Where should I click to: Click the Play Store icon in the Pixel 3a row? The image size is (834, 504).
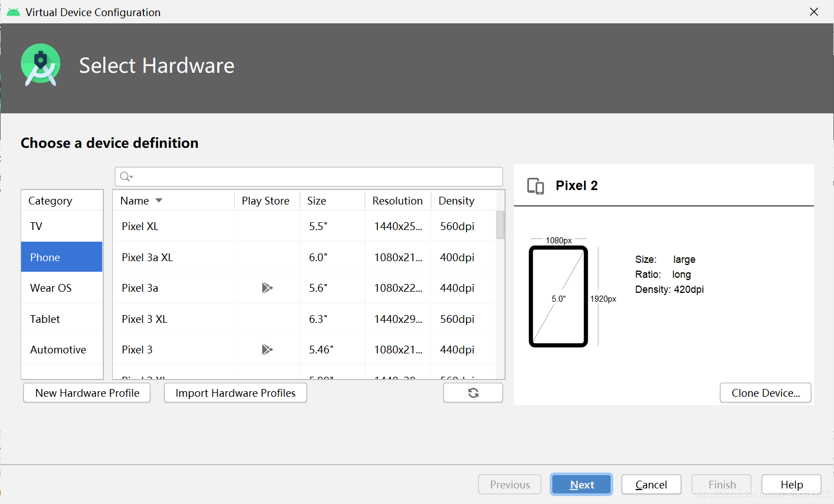click(267, 288)
